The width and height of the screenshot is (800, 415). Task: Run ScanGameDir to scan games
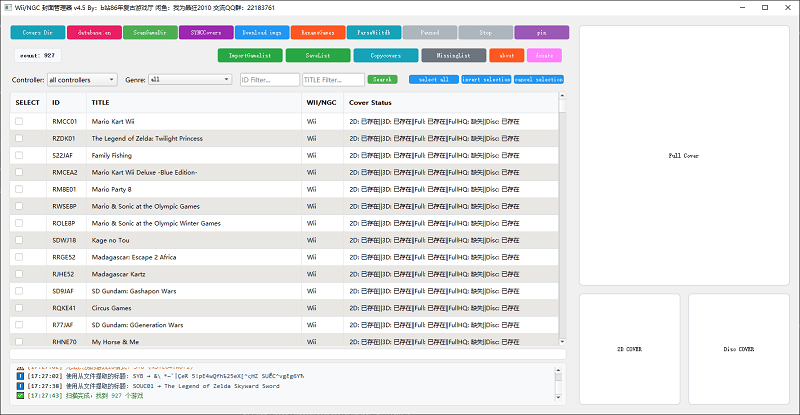[x=150, y=33]
